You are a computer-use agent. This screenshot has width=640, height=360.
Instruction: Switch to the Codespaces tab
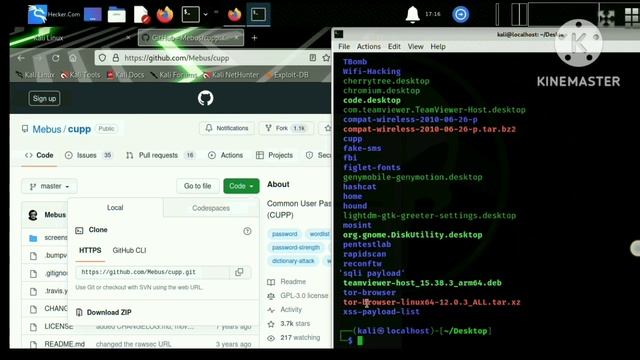point(211,208)
